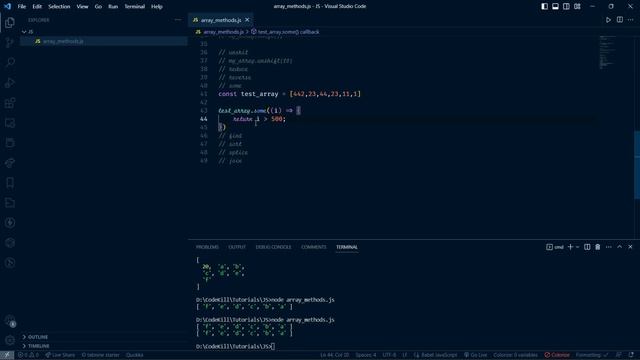Open errors and warnings count in status bar
This screenshot has width=640, height=360.
click(28, 355)
